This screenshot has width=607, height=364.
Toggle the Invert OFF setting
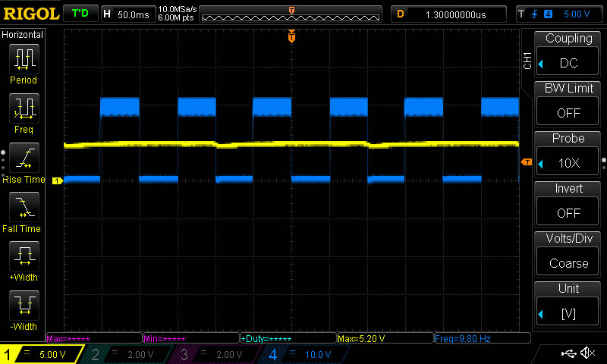click(x=568, y=212)
